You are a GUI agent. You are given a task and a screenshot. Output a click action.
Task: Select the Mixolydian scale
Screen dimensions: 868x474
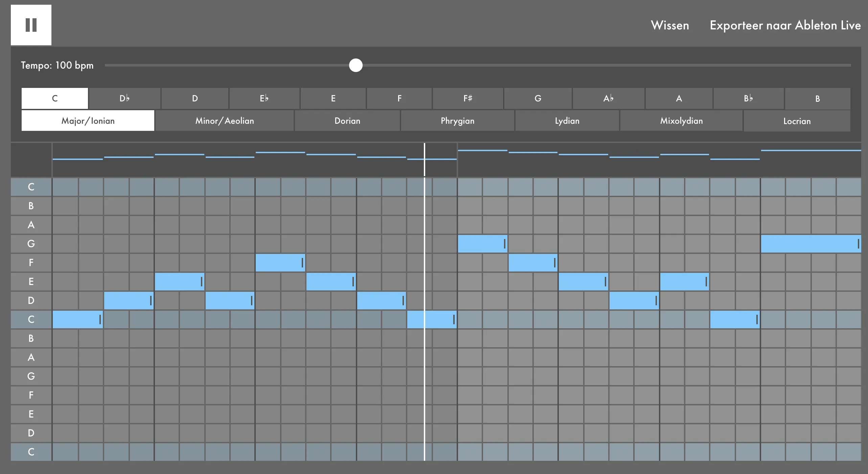tap(681, 121)
